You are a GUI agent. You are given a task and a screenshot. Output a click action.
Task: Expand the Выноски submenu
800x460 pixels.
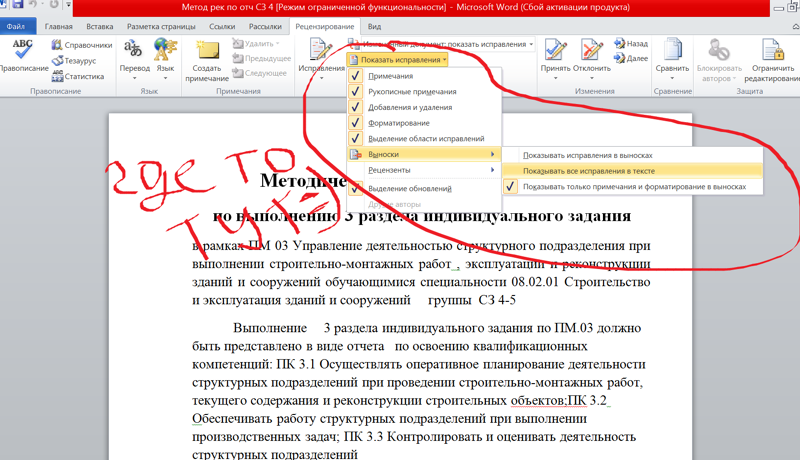(424, 154)
